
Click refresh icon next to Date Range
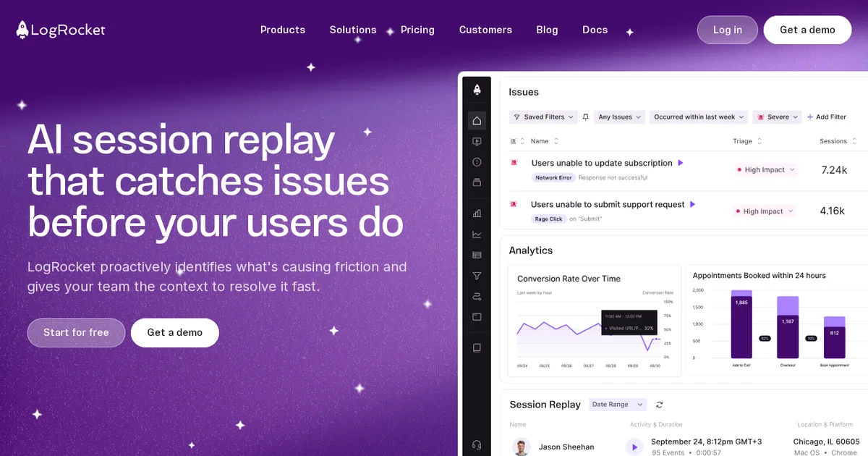(x=659, y=405)
